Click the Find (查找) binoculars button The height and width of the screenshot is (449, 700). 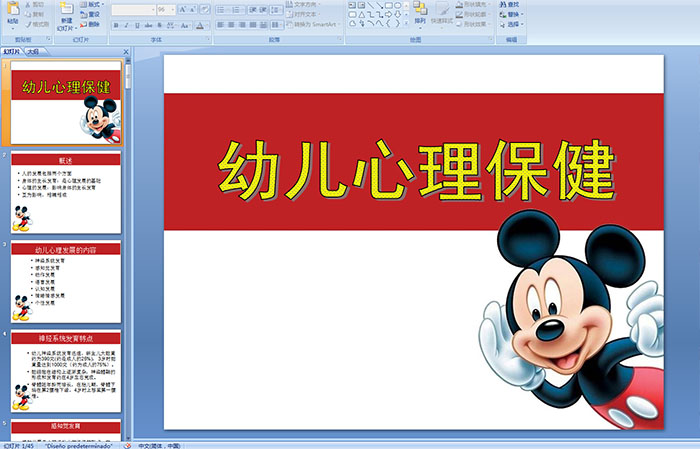pos(509,4)
